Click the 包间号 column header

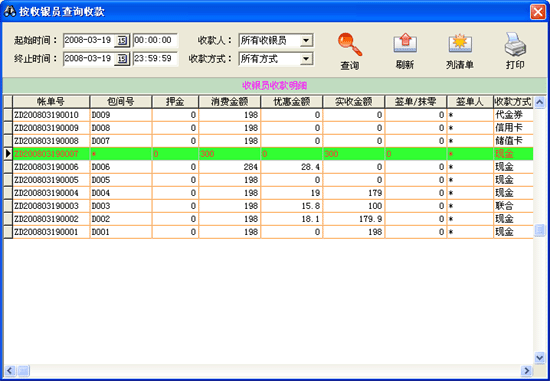click(121, 102)
